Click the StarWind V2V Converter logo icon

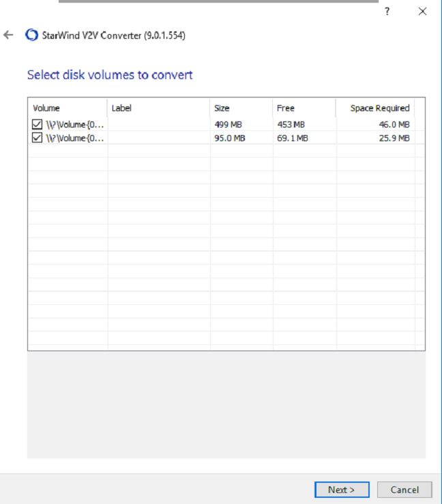tap(31, 35)
